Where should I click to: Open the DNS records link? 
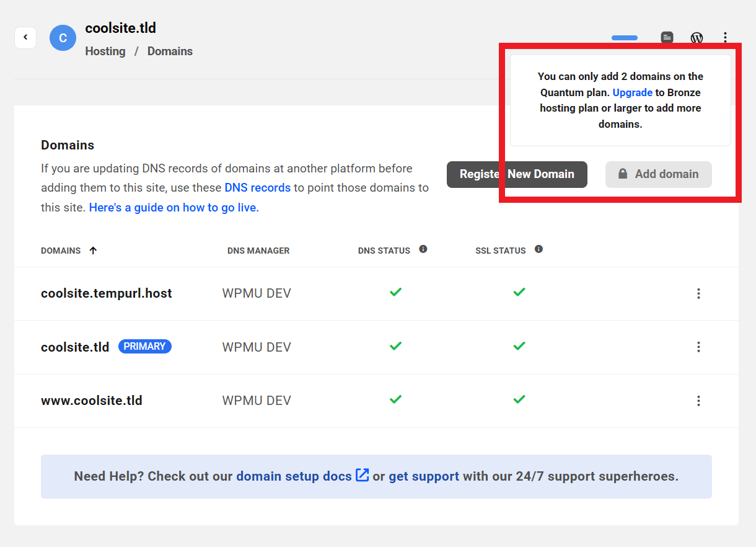[x=257, y=187]
